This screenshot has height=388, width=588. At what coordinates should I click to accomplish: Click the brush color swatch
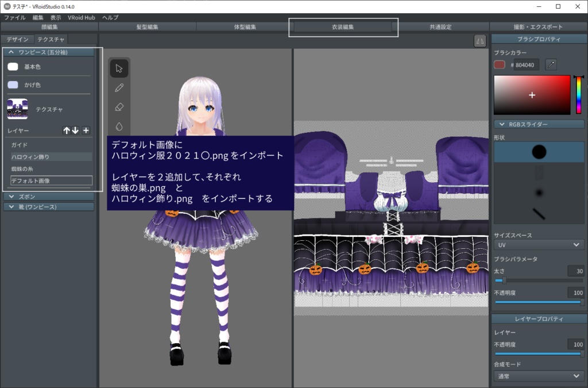tap(500, 64)
